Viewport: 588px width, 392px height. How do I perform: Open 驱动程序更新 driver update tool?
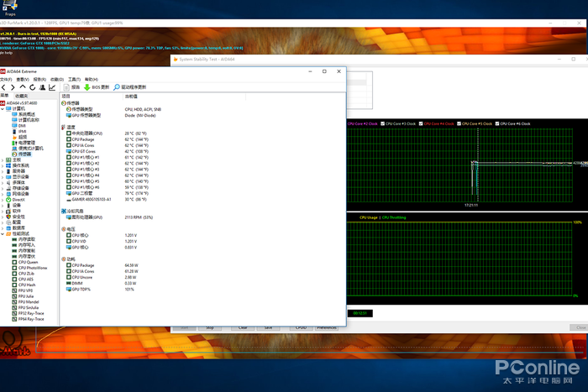pos(129,87)
